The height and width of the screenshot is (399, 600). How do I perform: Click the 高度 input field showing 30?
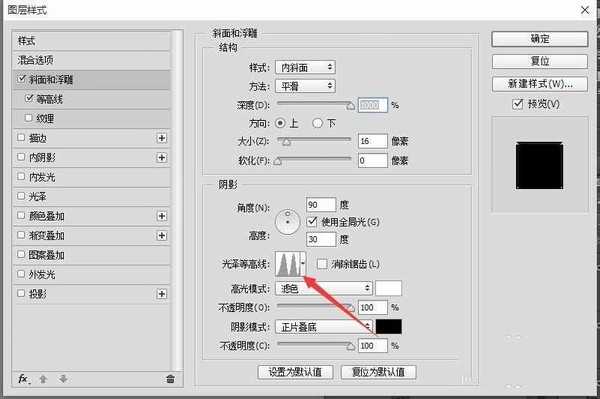(321, 239)
